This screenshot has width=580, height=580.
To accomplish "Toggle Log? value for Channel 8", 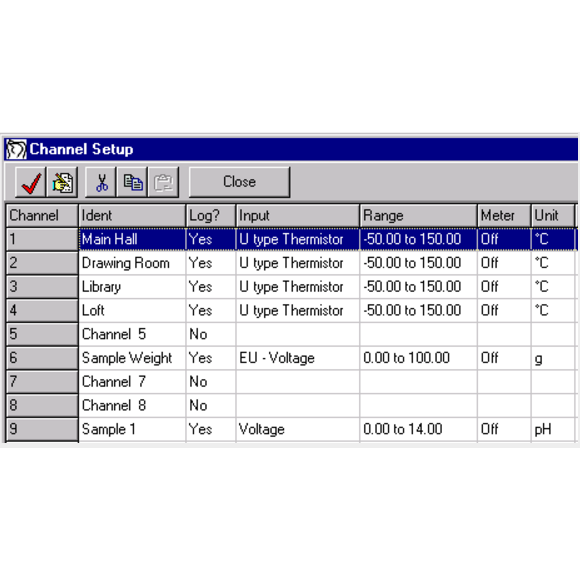I will (211, 405).
